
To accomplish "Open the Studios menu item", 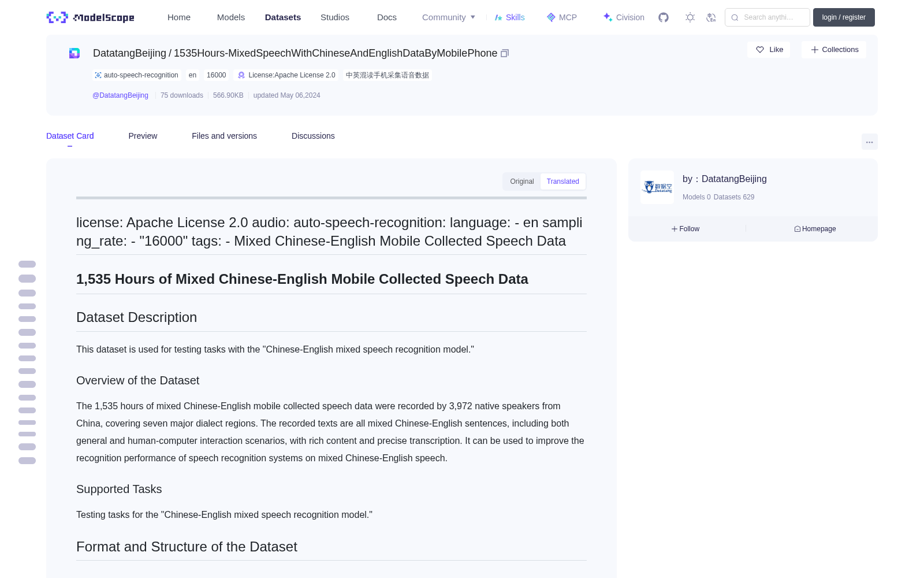I will [x=335, y=17].
